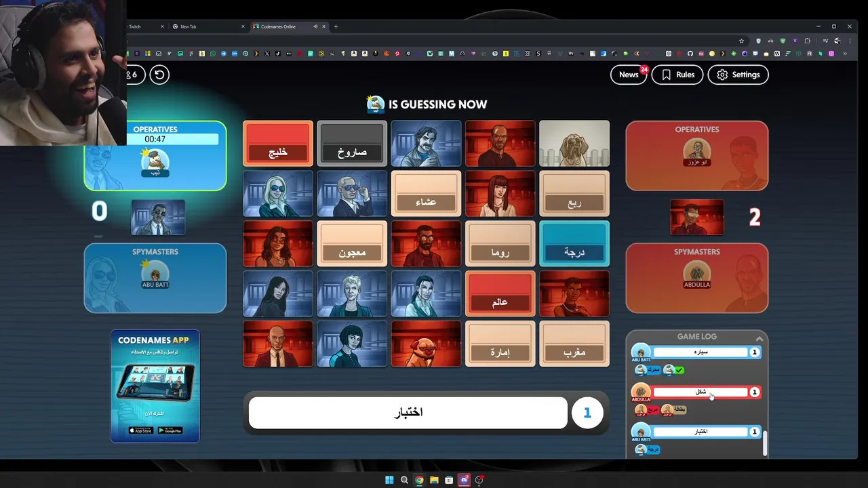Screen dimensions: 868x488
Task: Bookmark this page with the star icon
Action: tap(741, 41)
